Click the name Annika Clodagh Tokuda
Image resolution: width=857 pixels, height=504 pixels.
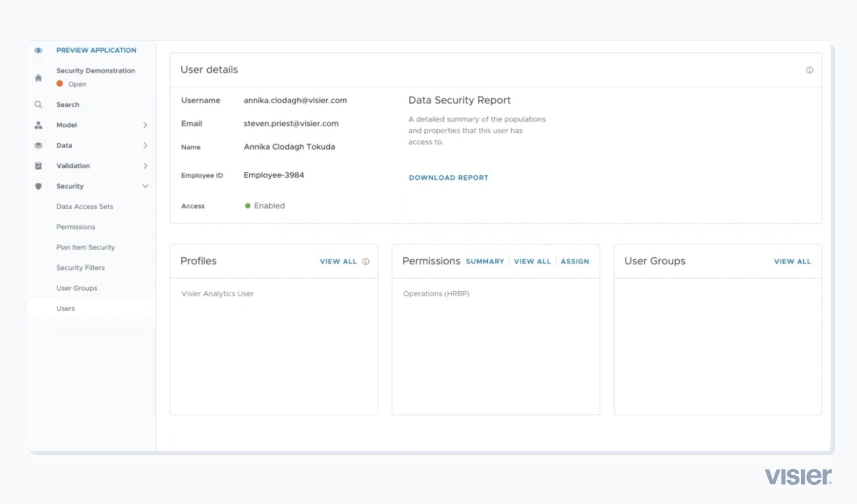click(x=289, y=147)
